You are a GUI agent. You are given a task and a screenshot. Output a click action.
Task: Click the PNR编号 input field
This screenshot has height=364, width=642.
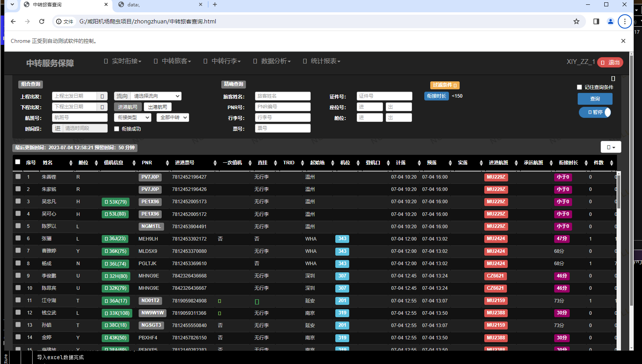click(283, 107)
